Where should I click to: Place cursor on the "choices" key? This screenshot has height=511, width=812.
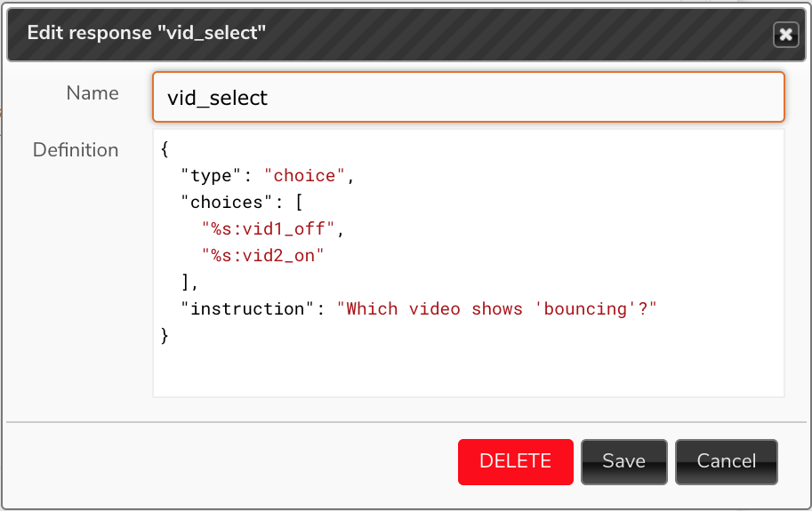pos(226,203)
